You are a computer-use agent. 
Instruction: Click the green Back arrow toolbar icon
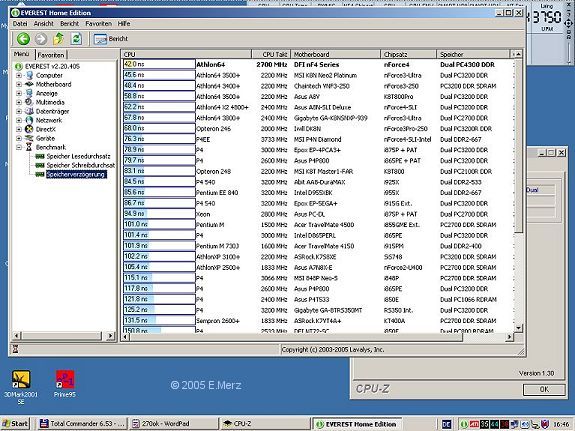(23, 39)
